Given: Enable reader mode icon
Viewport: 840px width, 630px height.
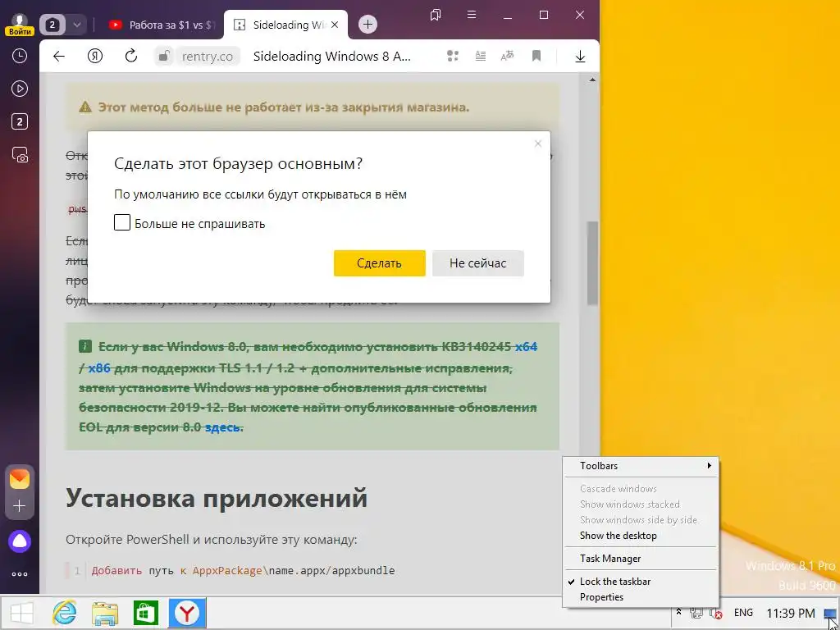Looking at the screenshot, I should (x=481, y=57).
